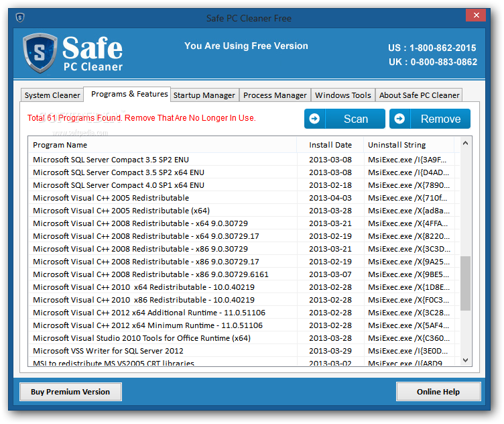Click uninstall string MsiExec.exe /X{1D8E...
This screenshot has width=504, height=424.
click(409, 287)
